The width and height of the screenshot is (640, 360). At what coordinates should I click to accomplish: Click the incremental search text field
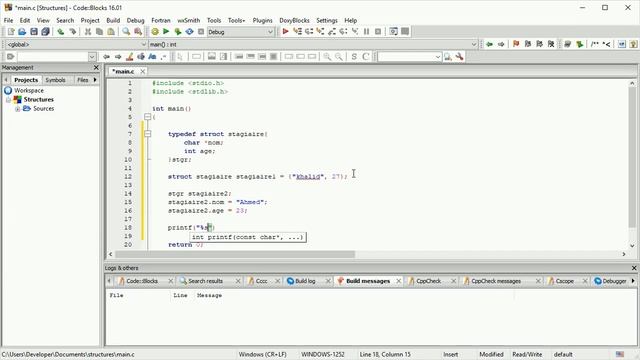click(52, 57)
